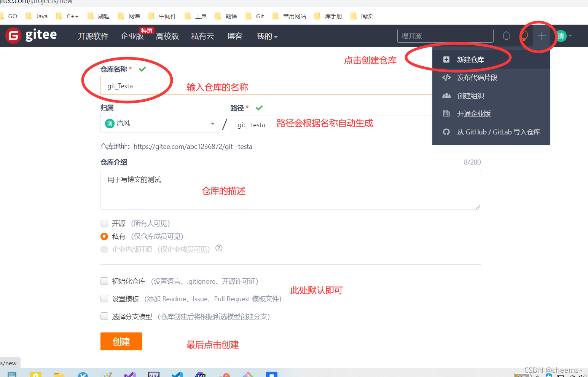Click the notification bell icon
Image resolution: width=588 pixels, height=377 pixels.
(506, 35)
